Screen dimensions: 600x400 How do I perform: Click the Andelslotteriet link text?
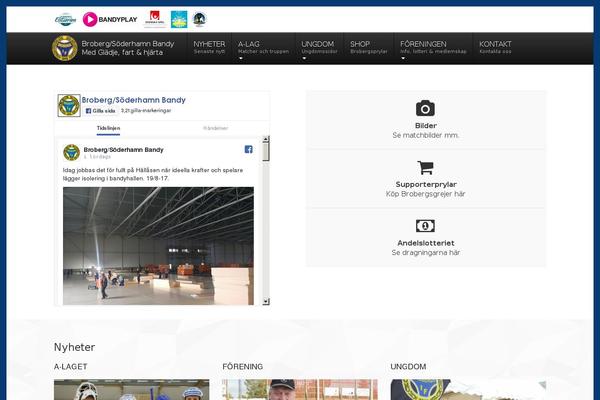point(426,243)
